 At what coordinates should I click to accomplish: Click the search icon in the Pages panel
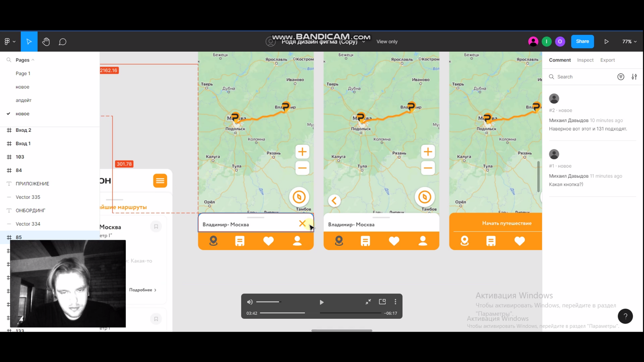[8, 60]
